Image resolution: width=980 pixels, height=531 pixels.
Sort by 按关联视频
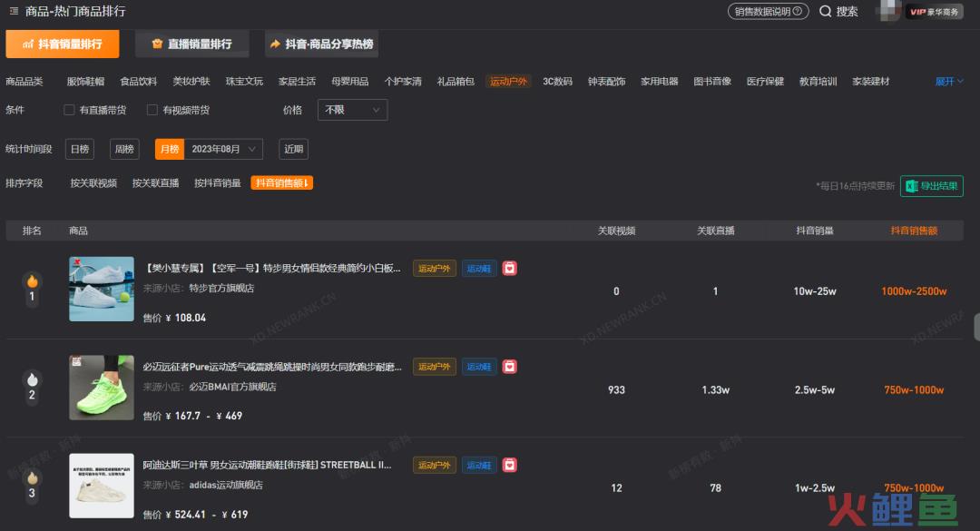point(93,183)
